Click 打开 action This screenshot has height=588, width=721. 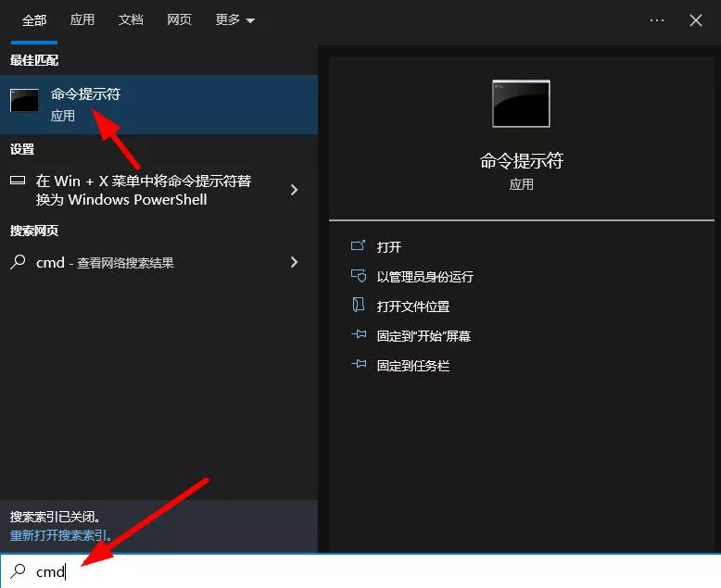389,247
